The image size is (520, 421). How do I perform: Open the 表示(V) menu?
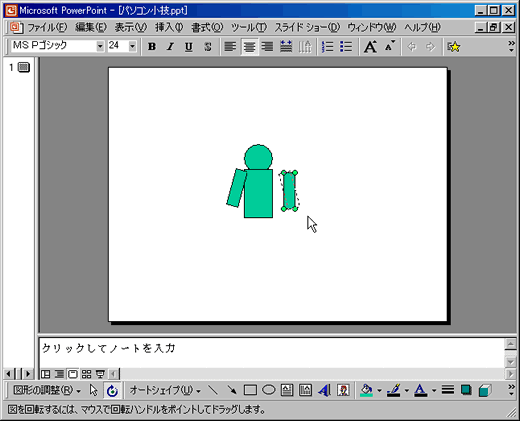131,27
